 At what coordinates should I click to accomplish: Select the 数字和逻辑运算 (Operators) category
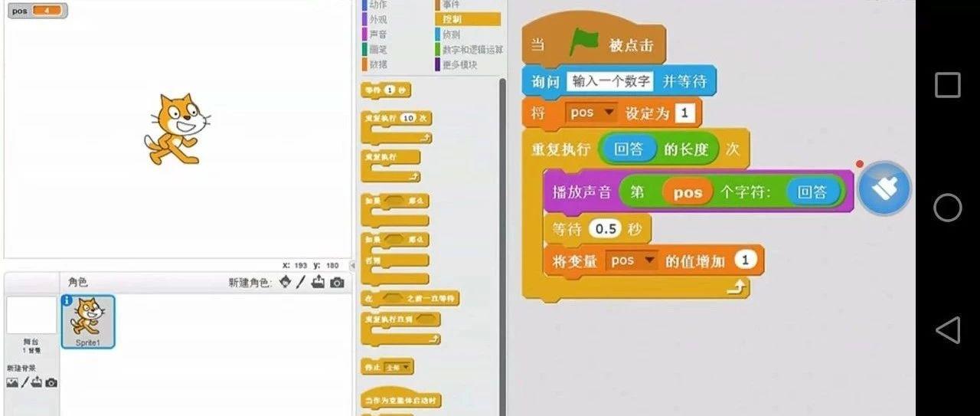point(469,50)
